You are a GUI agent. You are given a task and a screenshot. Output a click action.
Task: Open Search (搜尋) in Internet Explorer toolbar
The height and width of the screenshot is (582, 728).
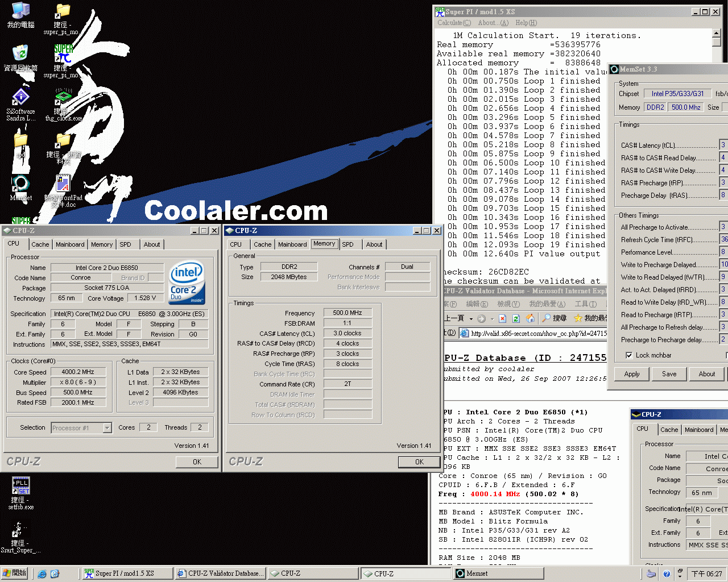click(555, 318)
